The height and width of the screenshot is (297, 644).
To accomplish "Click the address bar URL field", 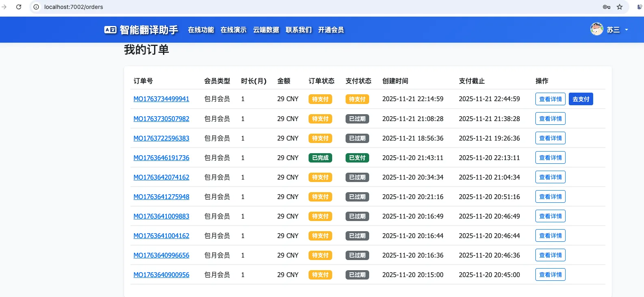I will (285, 7).
